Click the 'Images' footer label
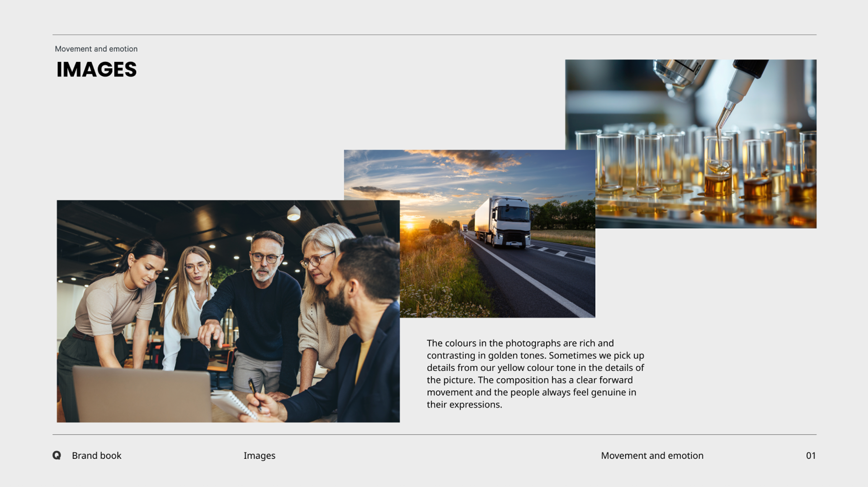This screenshot has width=868, height=487. tap(259, 456)
